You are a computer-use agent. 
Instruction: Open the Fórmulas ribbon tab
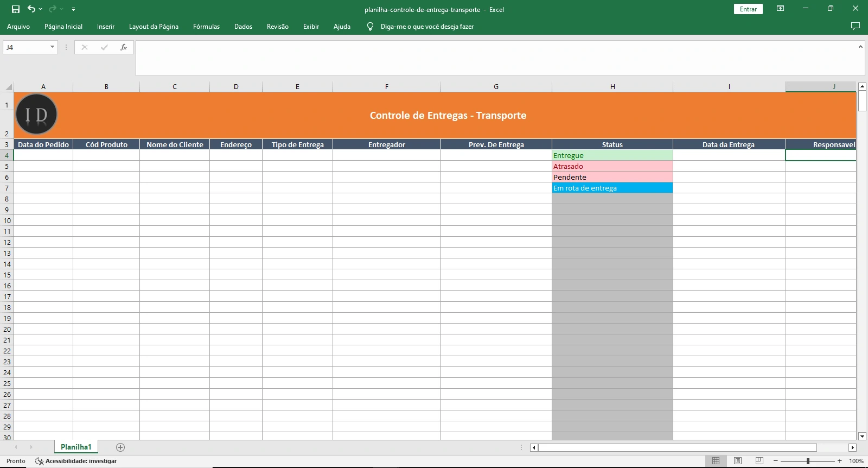tap(206, 26)
